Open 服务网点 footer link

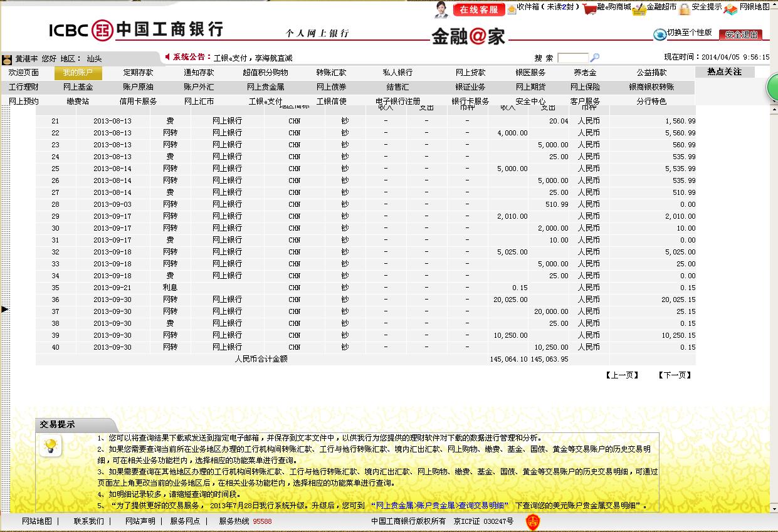point(185,521)
